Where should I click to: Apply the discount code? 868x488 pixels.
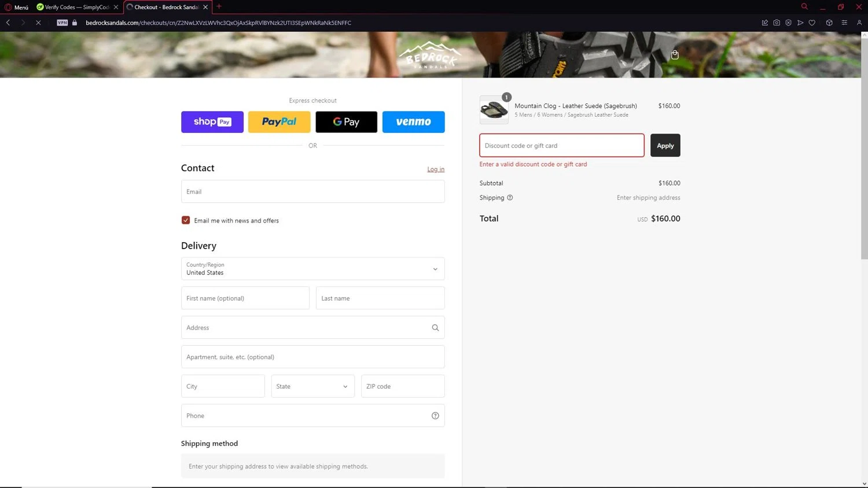(x=665, y=146)
